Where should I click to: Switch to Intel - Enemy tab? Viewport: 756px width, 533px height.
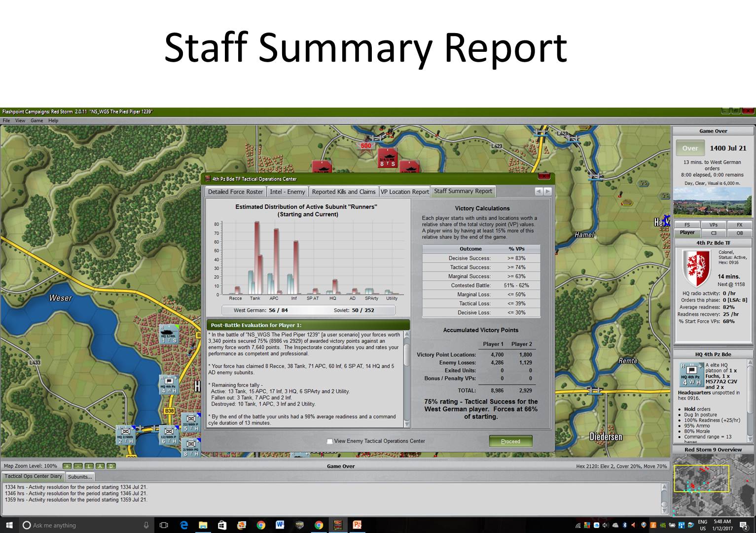click(288, 191)
